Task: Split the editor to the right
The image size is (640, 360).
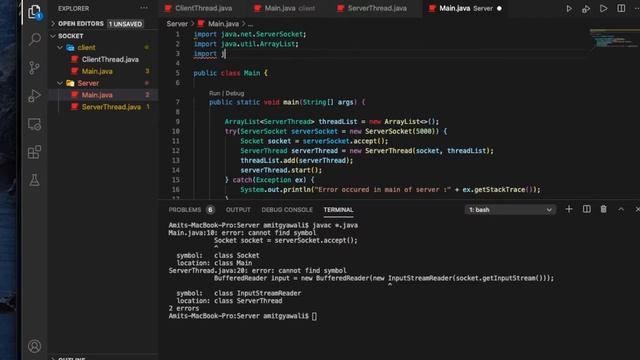Action: click(x=621, y=9)
